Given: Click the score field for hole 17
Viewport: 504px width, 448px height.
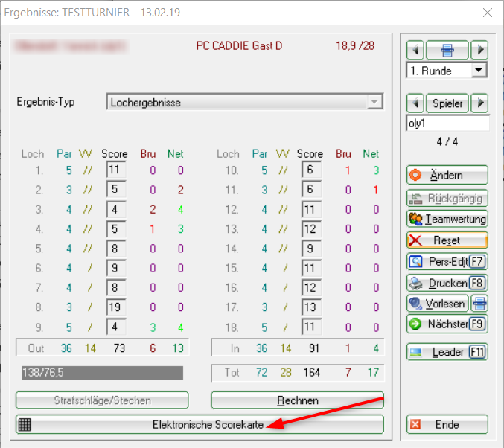Looking at the screenshot, I should (x=311, y=307).
